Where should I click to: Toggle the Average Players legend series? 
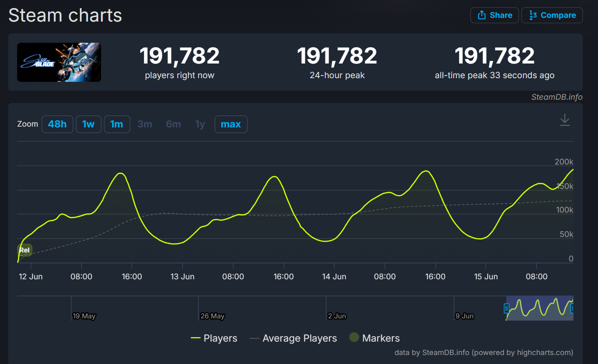click(293, 338)
